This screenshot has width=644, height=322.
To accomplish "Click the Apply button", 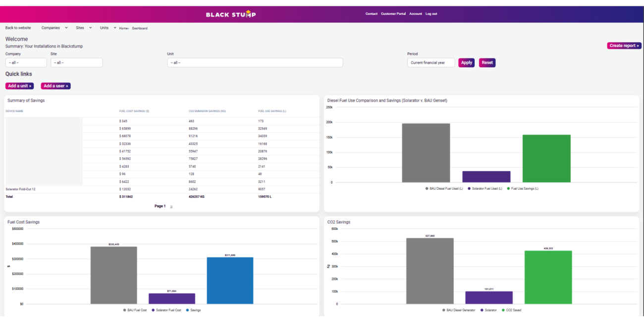I will pos(466,62).
